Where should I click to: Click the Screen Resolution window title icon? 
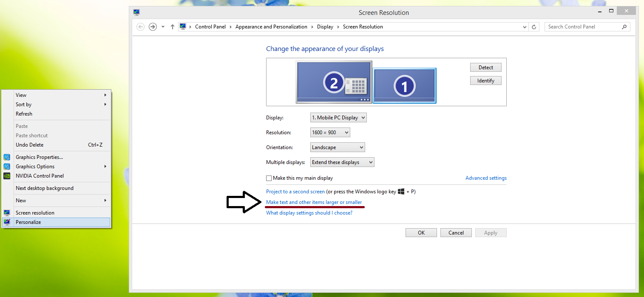pos(136,12)
